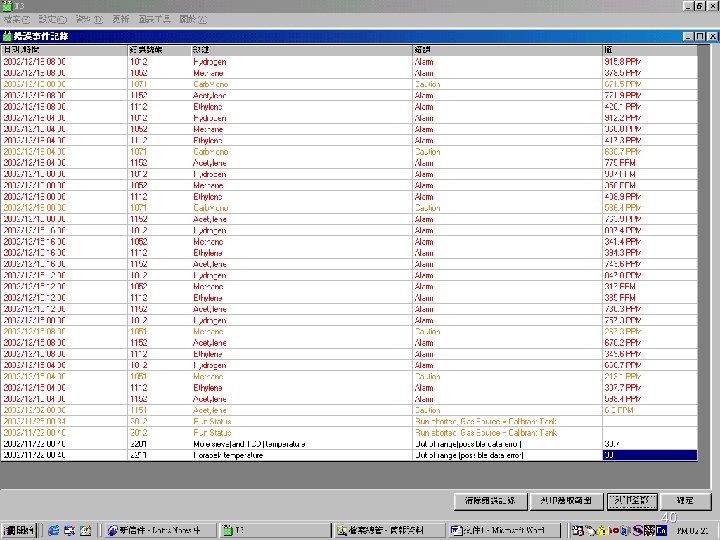Image resolution: width=720 pixels, height=540 pixels.
Task: Select error number 1151 Acetylene caution row
Action: (349, 410)
